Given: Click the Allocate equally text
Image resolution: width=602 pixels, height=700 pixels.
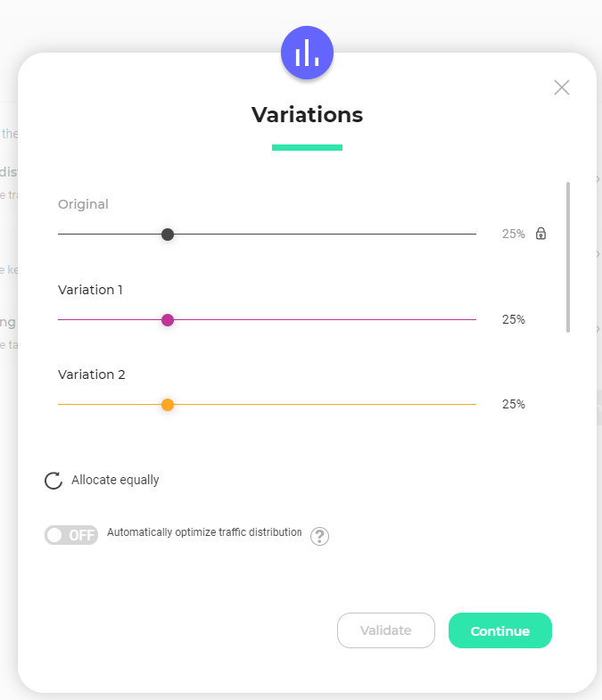Looking at the screenshot, I should pyautogui.click(x=115, y=480).
